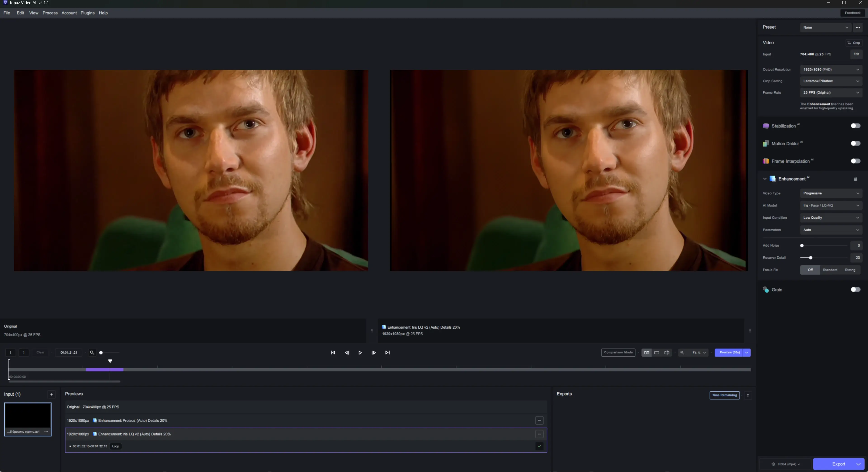The height and width of the screenshot is (472, 868).
Task: Click the Export button
Action: 838,464
